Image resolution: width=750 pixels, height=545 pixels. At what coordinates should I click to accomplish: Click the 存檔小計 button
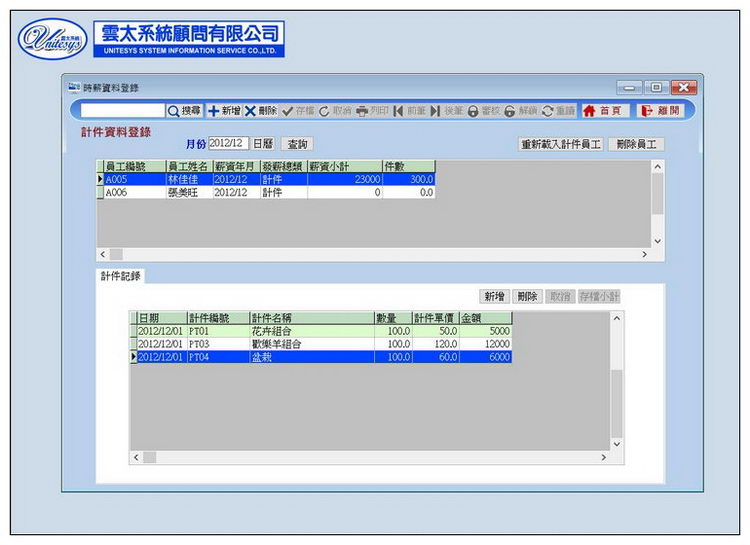coord(599,297)
